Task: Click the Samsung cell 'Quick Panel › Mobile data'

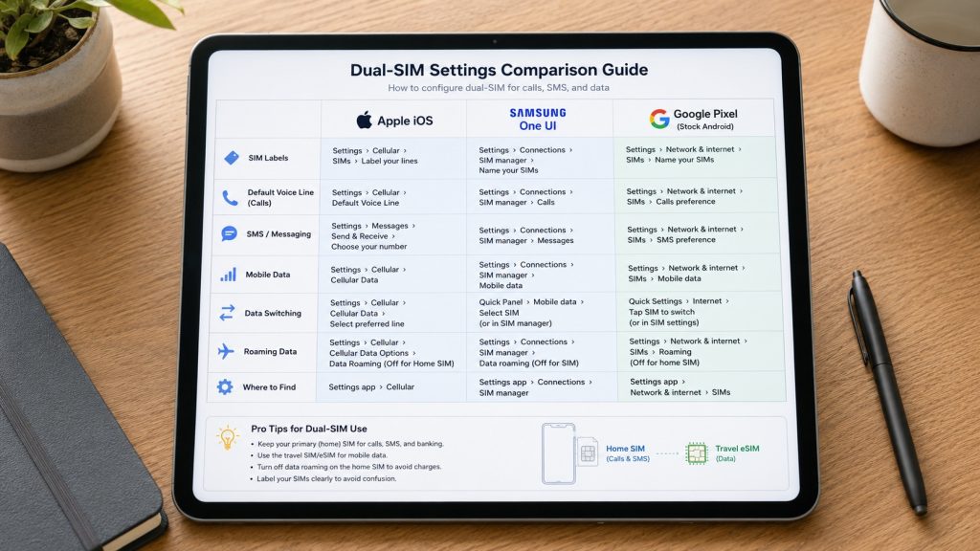Action: [531, 301]
